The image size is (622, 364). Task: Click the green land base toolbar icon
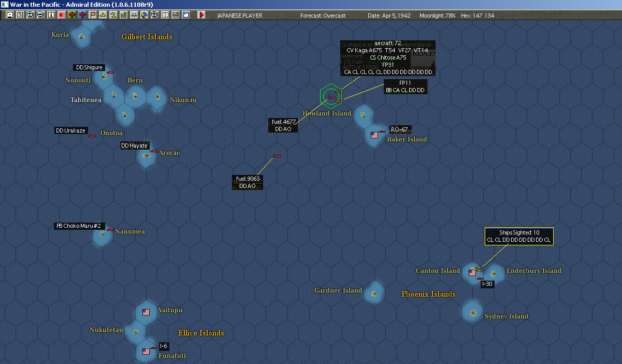(124, 15)
